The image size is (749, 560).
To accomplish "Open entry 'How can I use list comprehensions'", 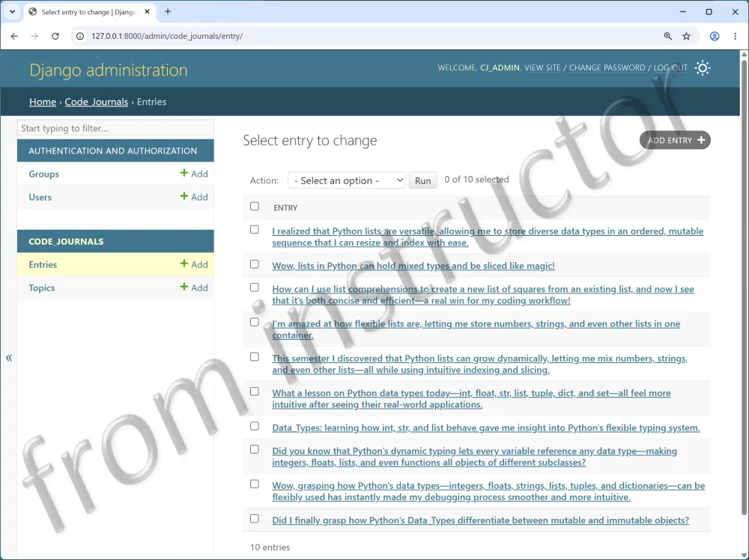I will point(483,294).
